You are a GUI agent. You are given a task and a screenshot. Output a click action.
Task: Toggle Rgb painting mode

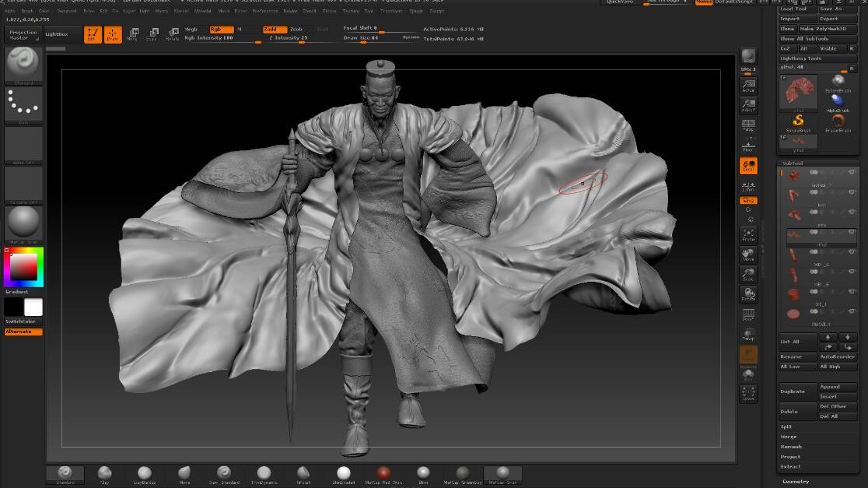point(221,29)
